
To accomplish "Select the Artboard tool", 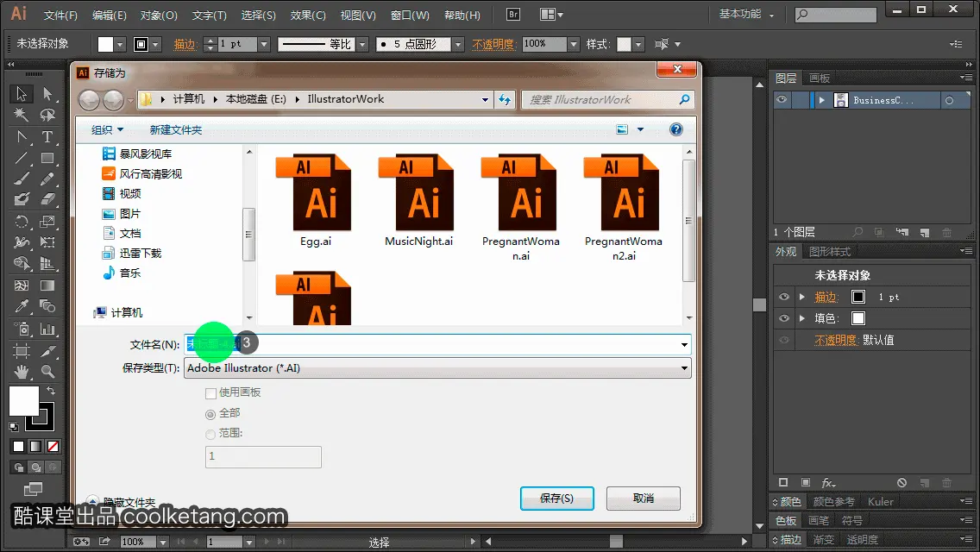I will coord(22,351).
